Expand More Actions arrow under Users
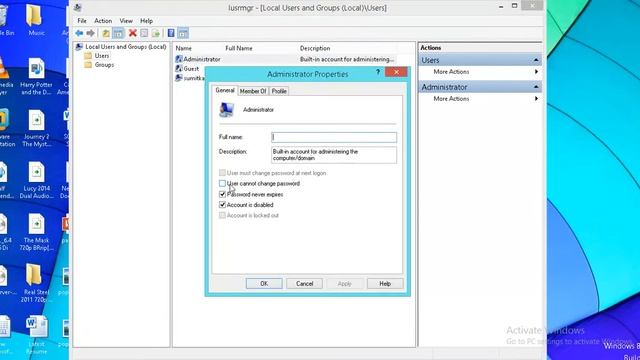 (536, 71)
